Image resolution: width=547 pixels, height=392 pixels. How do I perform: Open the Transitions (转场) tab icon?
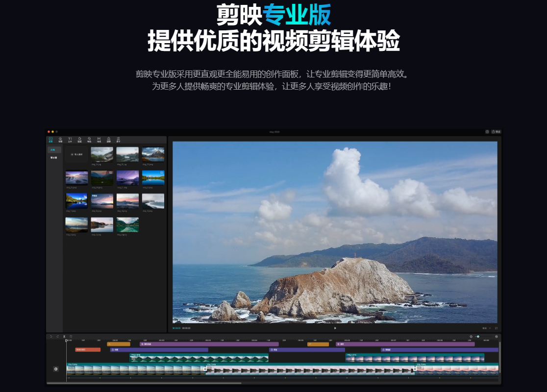pos(99,140)
